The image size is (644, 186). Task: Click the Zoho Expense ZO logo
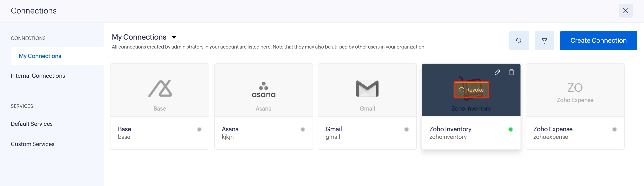pos(575,88)
